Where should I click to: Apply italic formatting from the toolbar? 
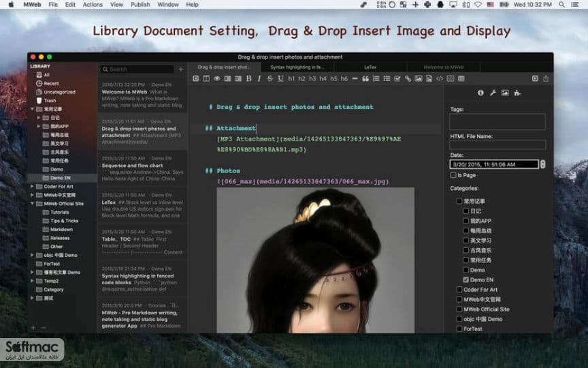tap(259, 78)
